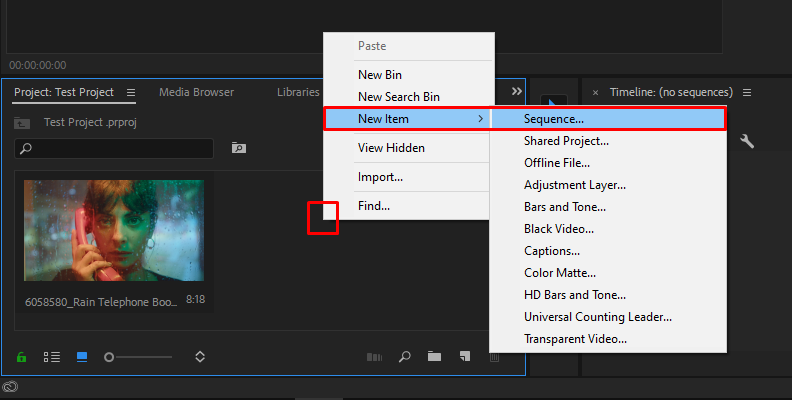The width and height of the screenshot is (792, 400).
Task: Create new search bin from query icon
Action: click(x=239, y=147)
